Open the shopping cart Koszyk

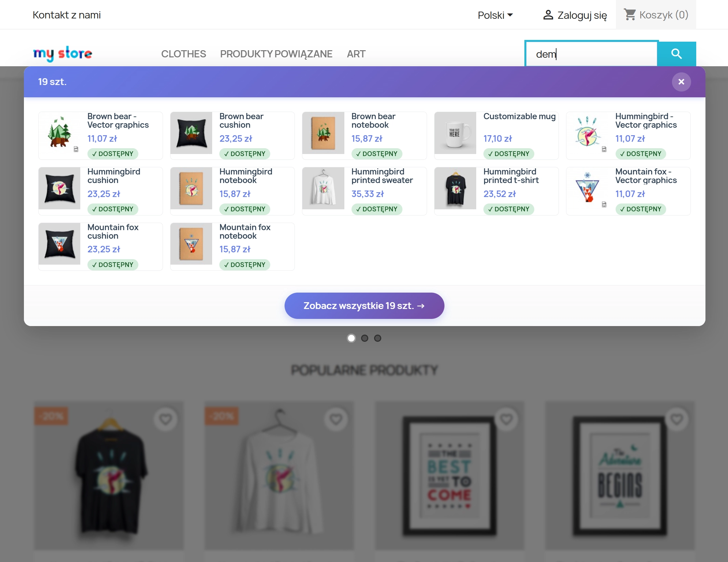(x=656, y=14)
